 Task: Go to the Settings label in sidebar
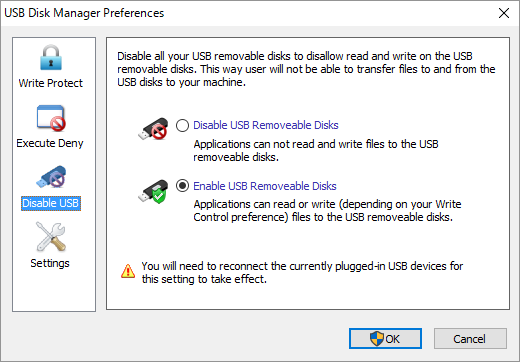50,263
